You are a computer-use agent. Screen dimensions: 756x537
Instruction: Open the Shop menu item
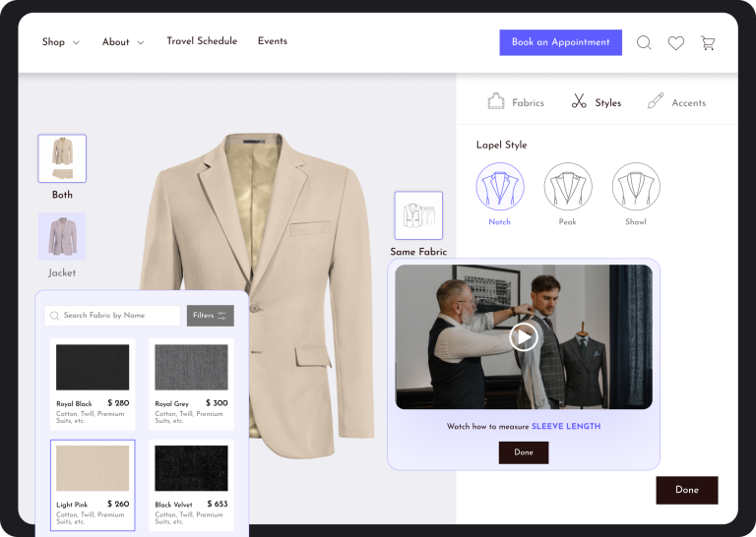pyautogui.click(x=53, y=42)
